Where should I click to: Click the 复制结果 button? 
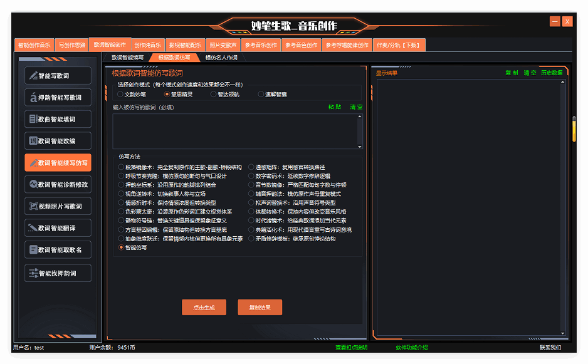pos(260,308)
